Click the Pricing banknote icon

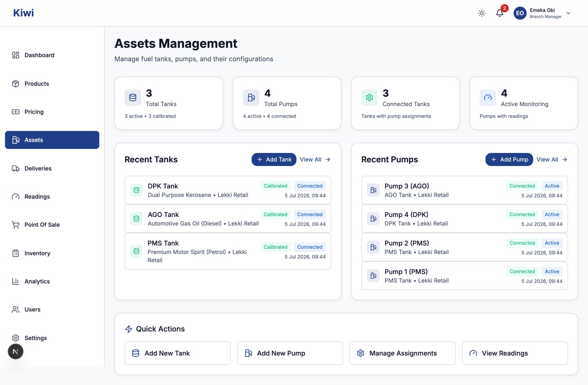coord(16,112)
